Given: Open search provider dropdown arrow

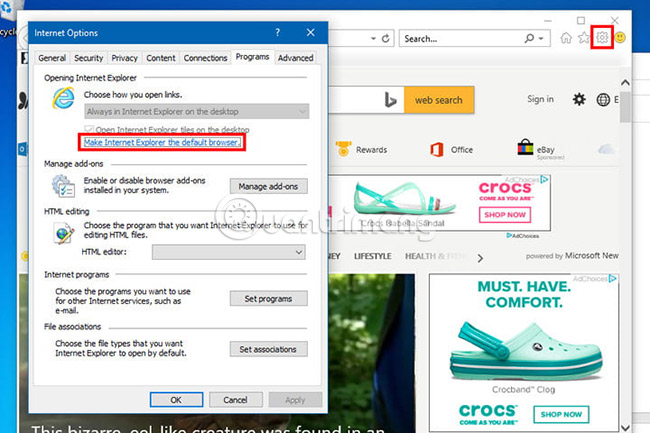Looking at the screenshot, I should click(x=541, y=39).
